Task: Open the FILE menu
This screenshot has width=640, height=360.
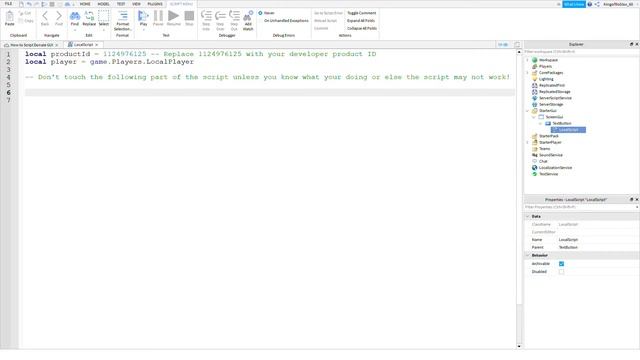Action: (x=8, y=4)
